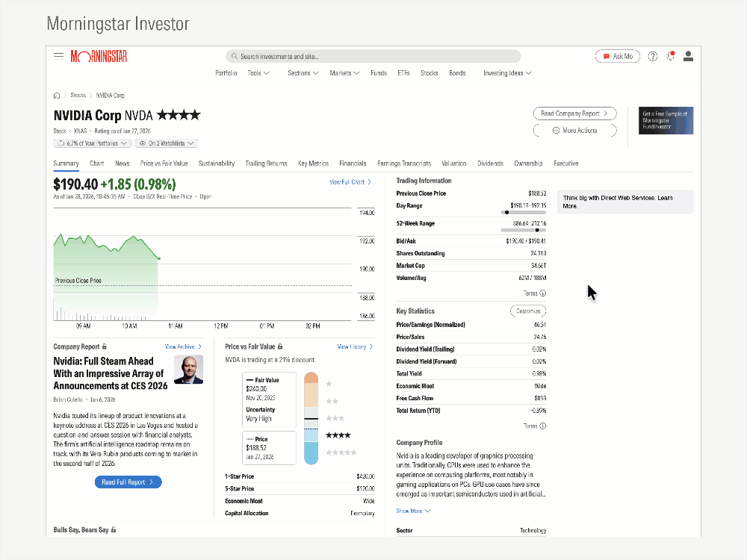The width and height of the screenshot is (747, 560).
Task: Open the View Archive link
Action: tap(184, 346)
